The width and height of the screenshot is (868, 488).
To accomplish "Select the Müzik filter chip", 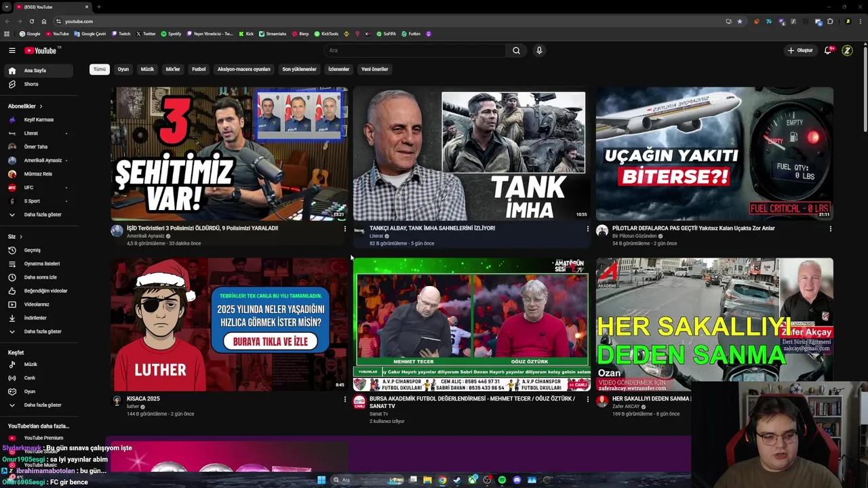I will [147, 69].
